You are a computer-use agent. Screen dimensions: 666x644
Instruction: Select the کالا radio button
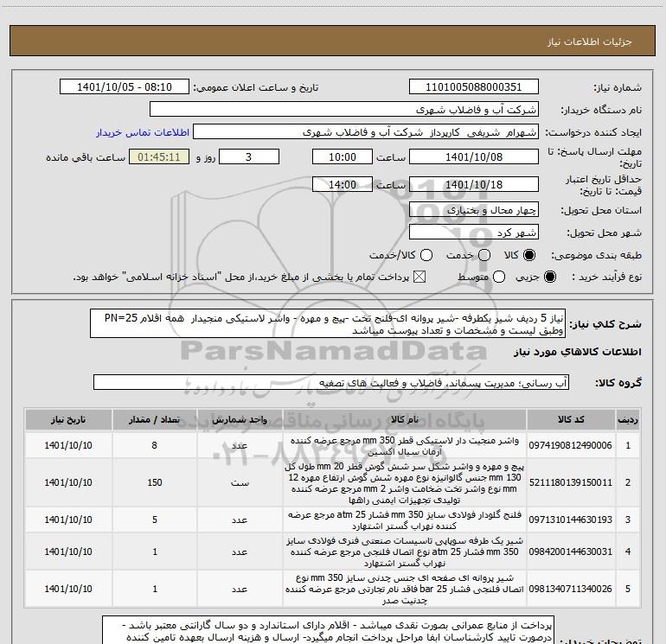(x=529, y=255)
